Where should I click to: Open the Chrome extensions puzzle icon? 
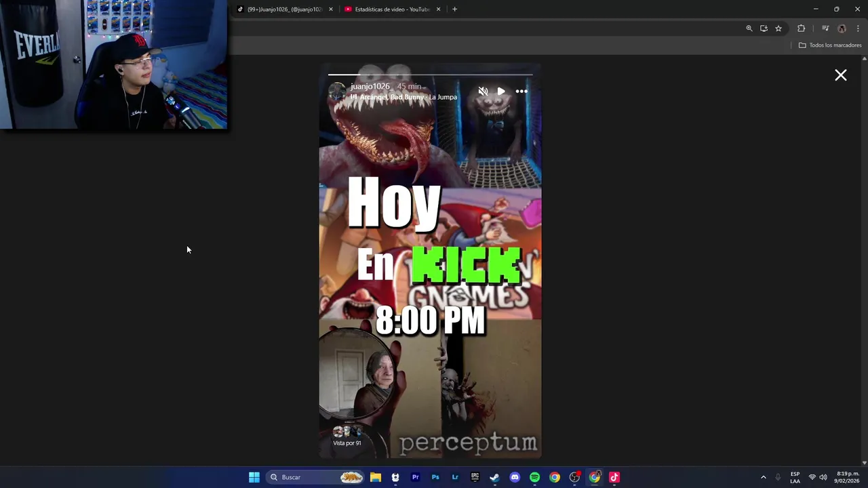click(x=802, y=28)
